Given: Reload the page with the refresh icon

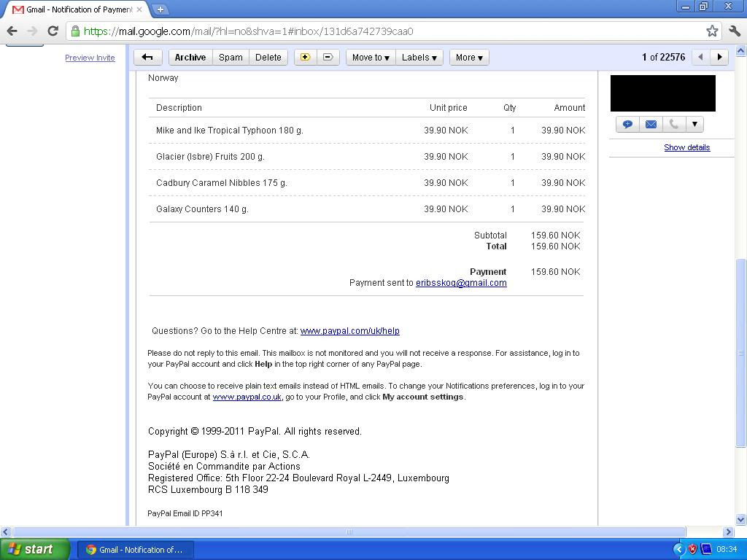Looking at the screenshot, I should click(53, 31).
